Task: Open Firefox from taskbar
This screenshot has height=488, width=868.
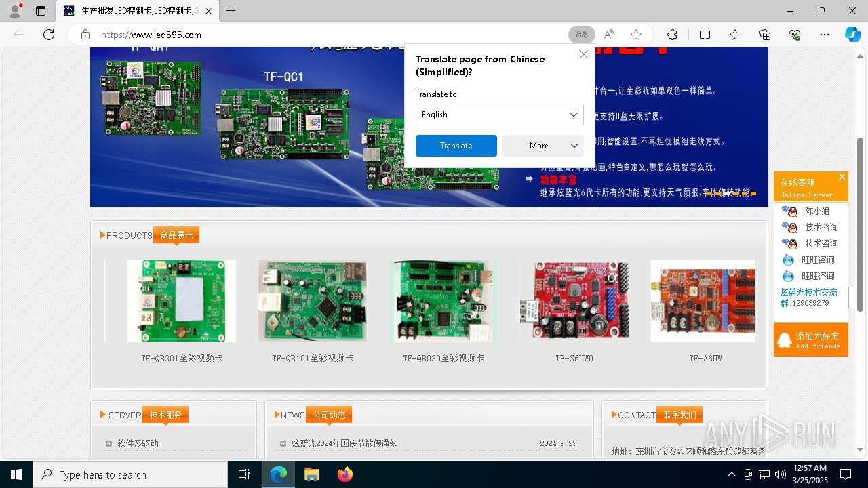Action: (x=344, y=474)
